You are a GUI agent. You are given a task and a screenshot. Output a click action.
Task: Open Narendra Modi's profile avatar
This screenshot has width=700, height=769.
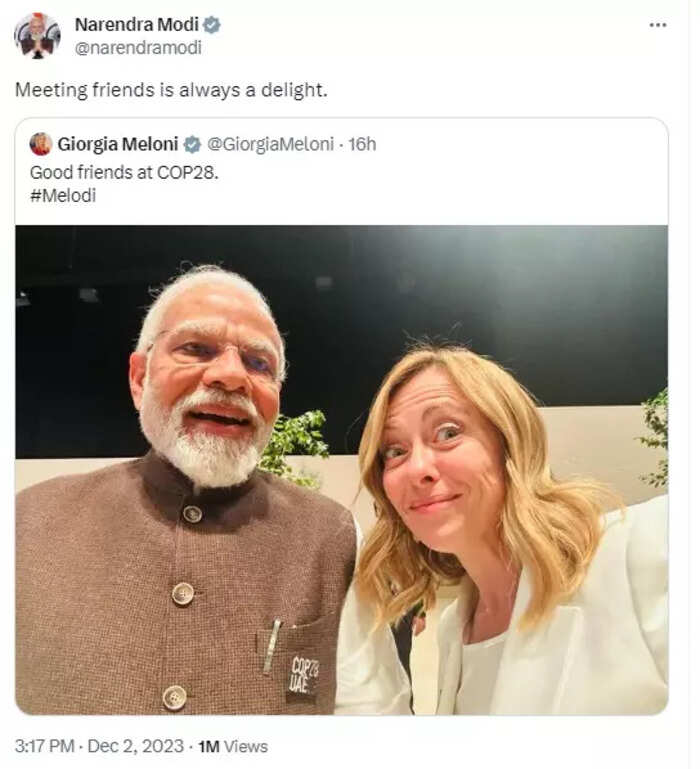pos(37,36)
